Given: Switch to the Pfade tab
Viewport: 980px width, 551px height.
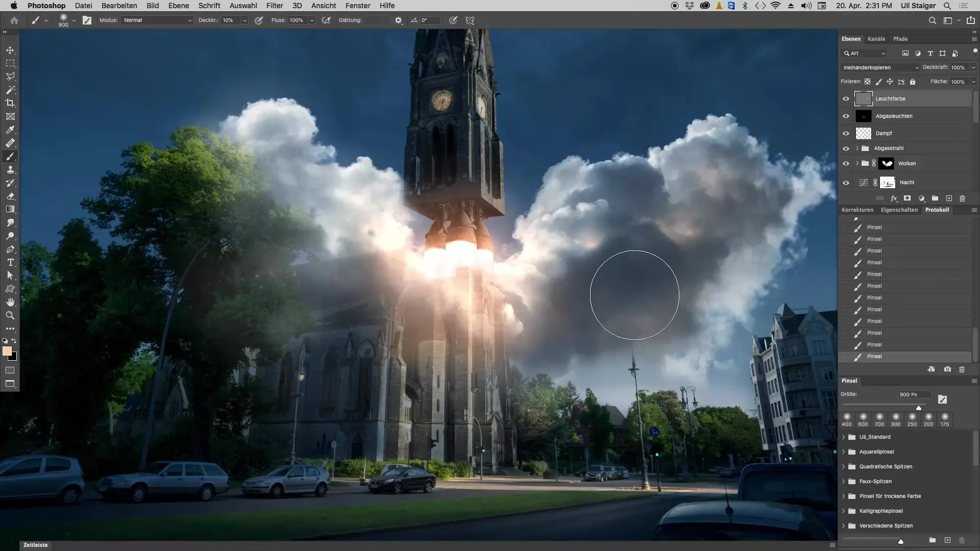Looking at the screenshot, I should tap(900, 39).
